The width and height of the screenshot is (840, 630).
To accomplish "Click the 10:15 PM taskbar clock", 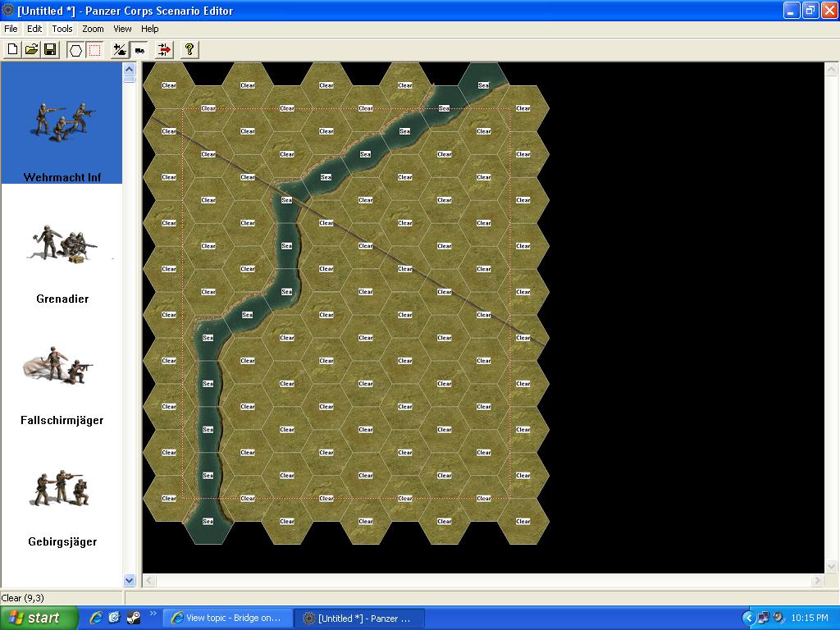I will point(810,618).
